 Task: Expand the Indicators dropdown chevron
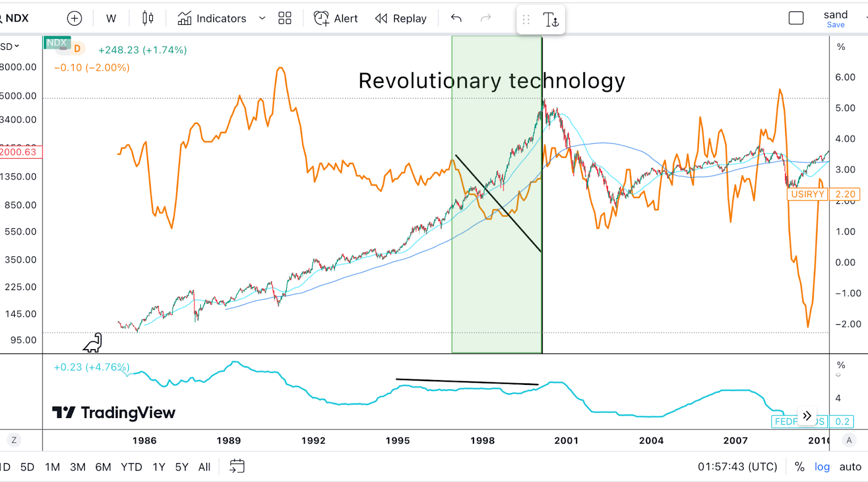click(261, 18)
